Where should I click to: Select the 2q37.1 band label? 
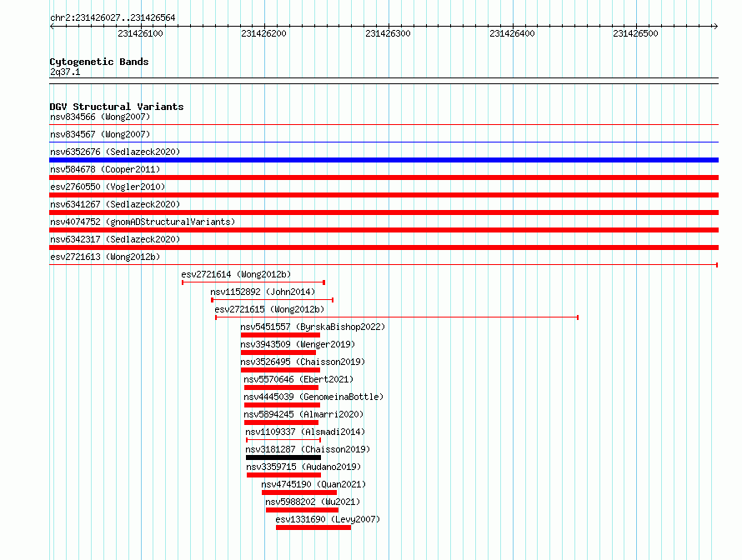pyautogui.click(x=65, y=72)
